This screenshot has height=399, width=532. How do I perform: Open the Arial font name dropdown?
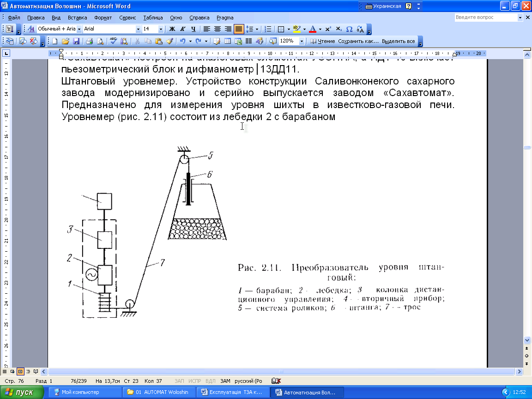(x=138, y=29)
